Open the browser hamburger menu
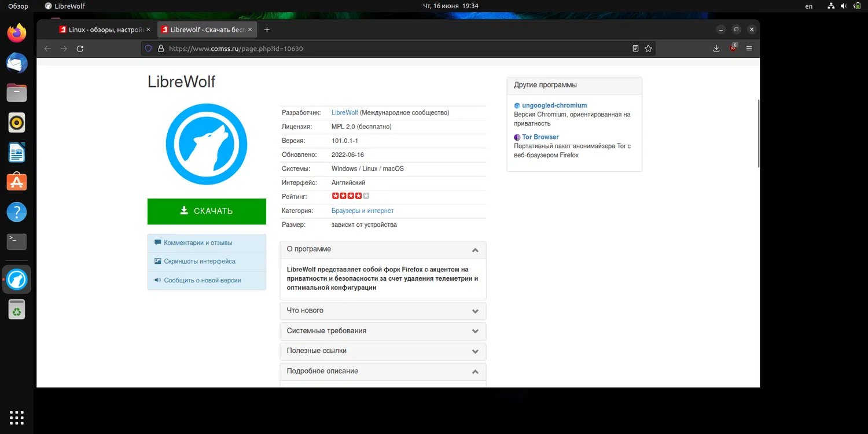Screen dimensions: 868x434 [x=749, y=49]
